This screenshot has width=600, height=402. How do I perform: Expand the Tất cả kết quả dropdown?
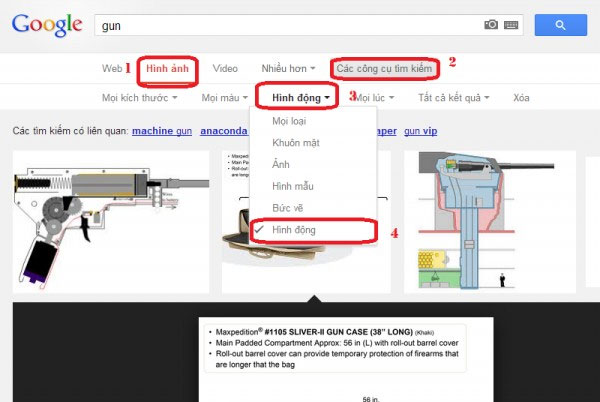click(x=455, y=98)
